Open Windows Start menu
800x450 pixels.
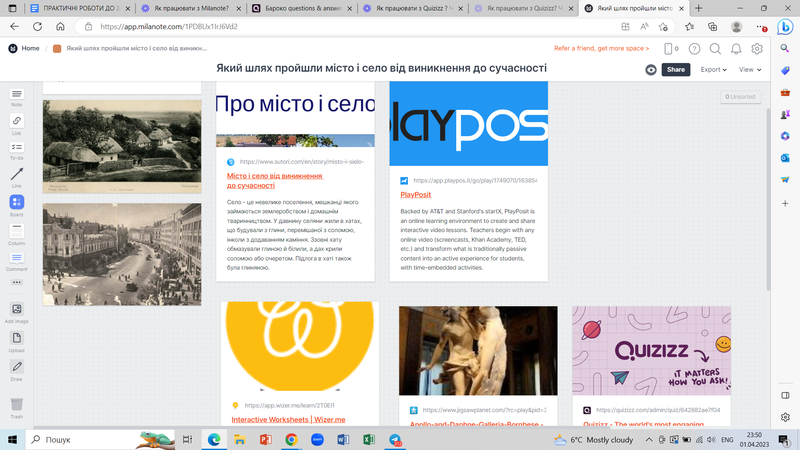[x=12, y=439]
